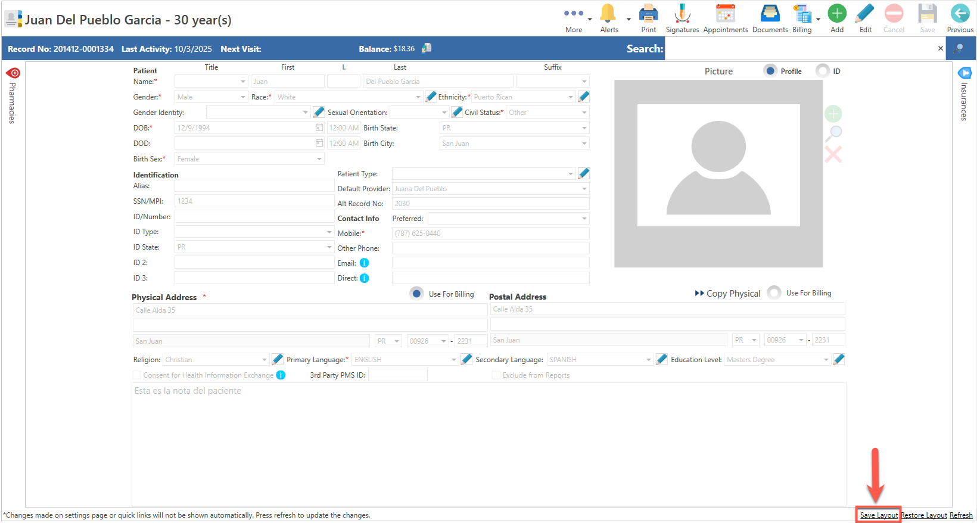Edit Sexual Orientation list pencil icon
Image resolution: width=980 pixels, height=523 pixels.
tap(457, 112)
